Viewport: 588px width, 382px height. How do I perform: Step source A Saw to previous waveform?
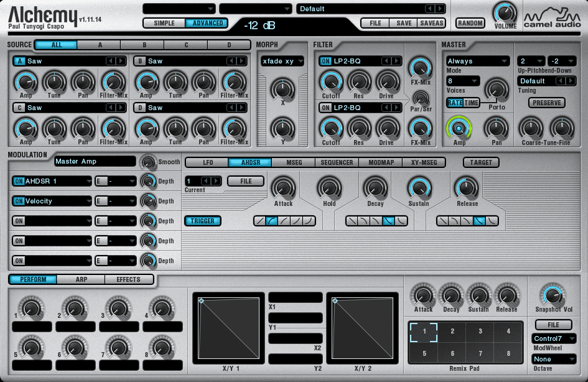pos(111,61)
